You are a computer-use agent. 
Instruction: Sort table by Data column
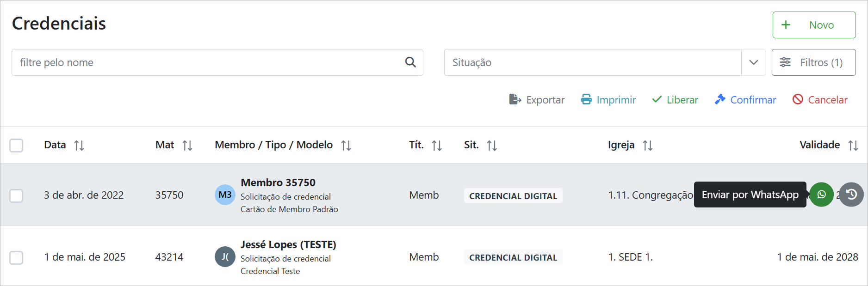tap(79, 146)
